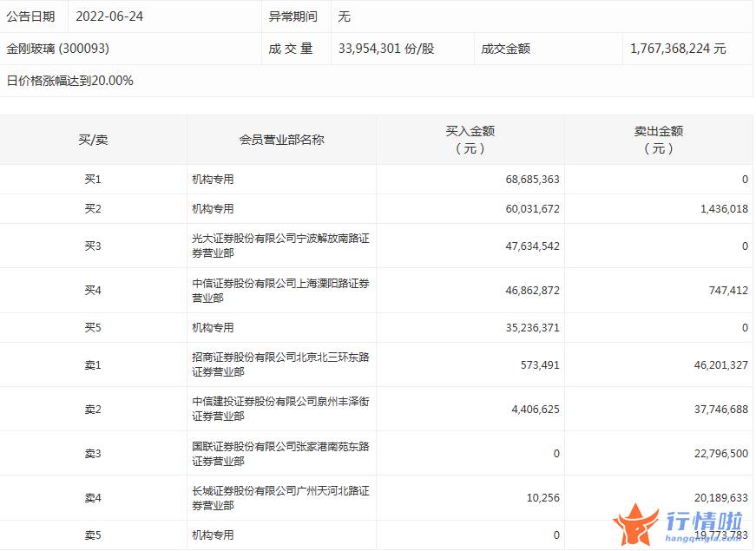Select turnover value 1,767,368,224 元
The height and width of the screenshot is (551, 756).
678,49
